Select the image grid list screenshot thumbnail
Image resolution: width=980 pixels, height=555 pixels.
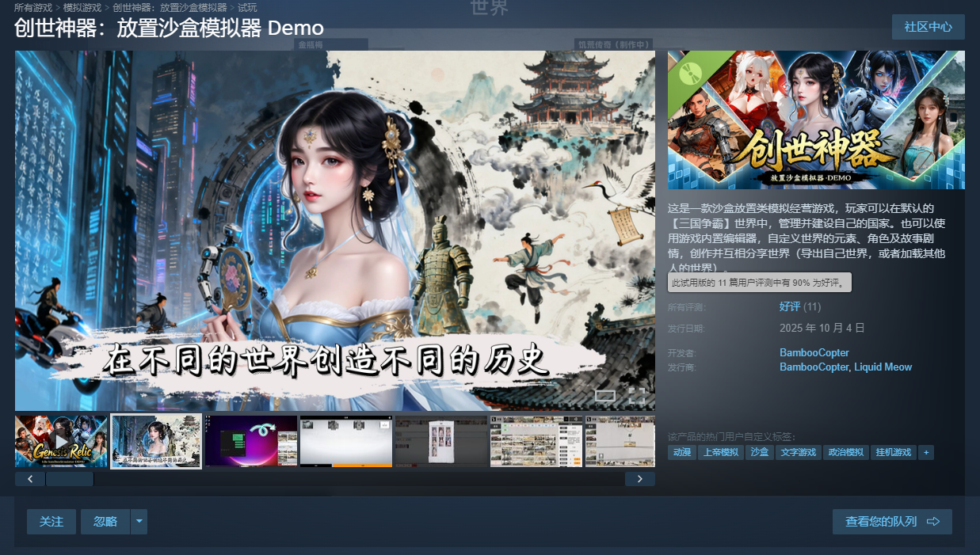coord(536,441)
